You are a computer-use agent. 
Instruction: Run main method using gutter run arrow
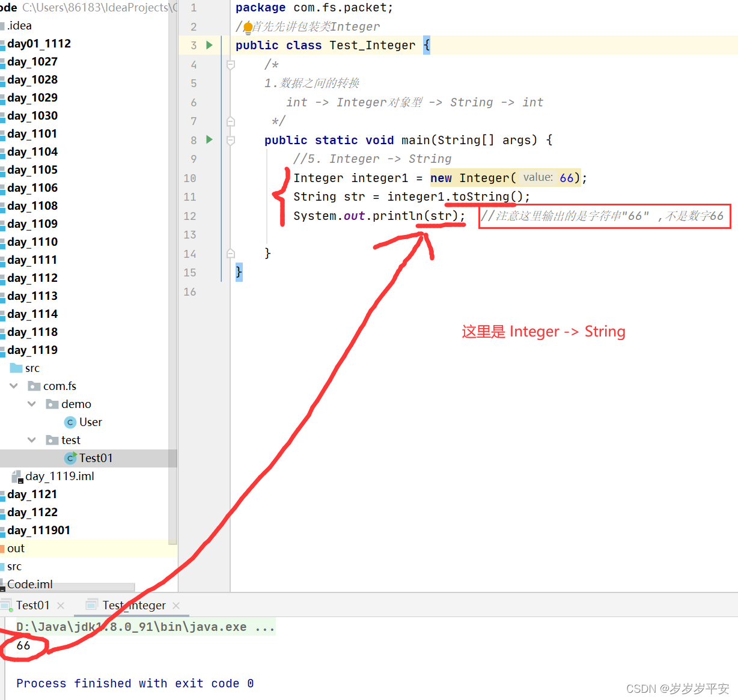pyautogui.click(x=209, y=140)
